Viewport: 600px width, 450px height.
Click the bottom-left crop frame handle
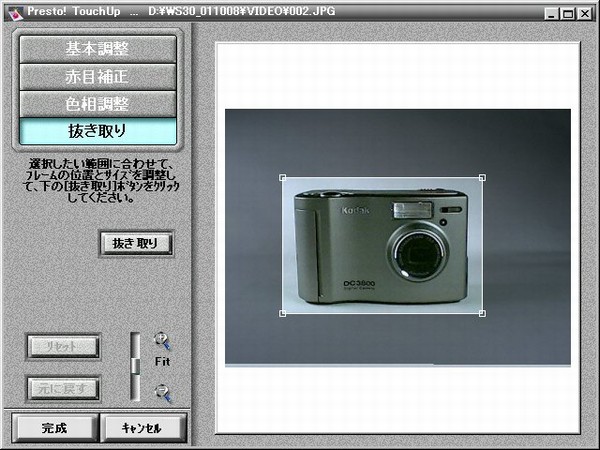(281, 314)
